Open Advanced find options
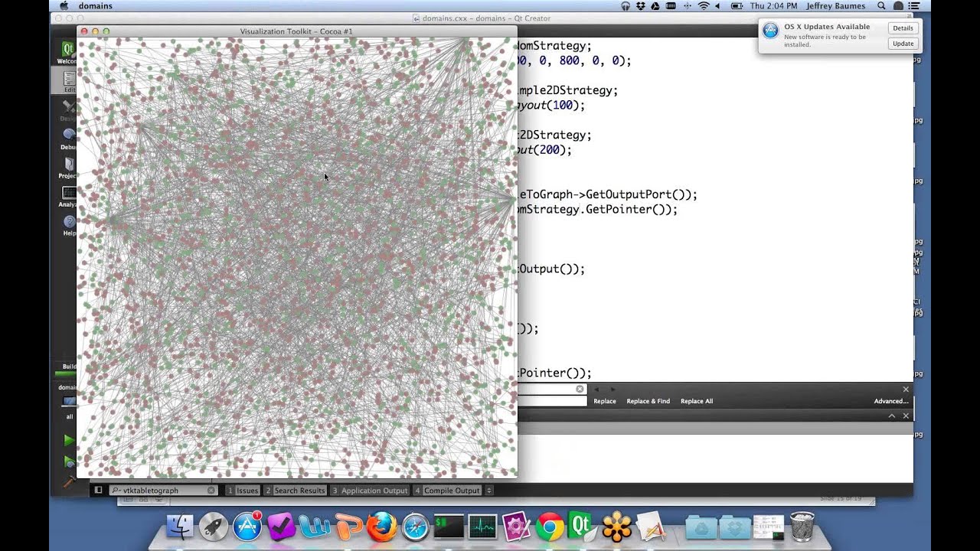The height and width of the screenshot is (551, 980). [891, 401]
